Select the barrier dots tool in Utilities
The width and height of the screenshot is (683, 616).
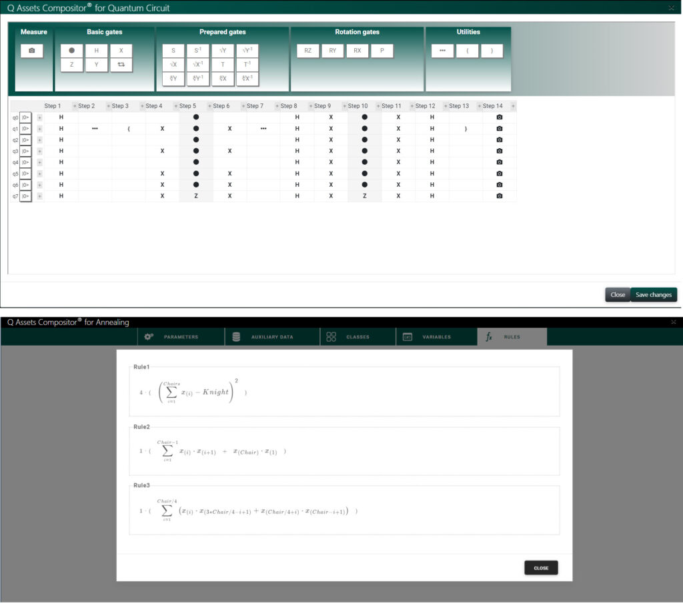pyautogui.click(x=442, y=51)
